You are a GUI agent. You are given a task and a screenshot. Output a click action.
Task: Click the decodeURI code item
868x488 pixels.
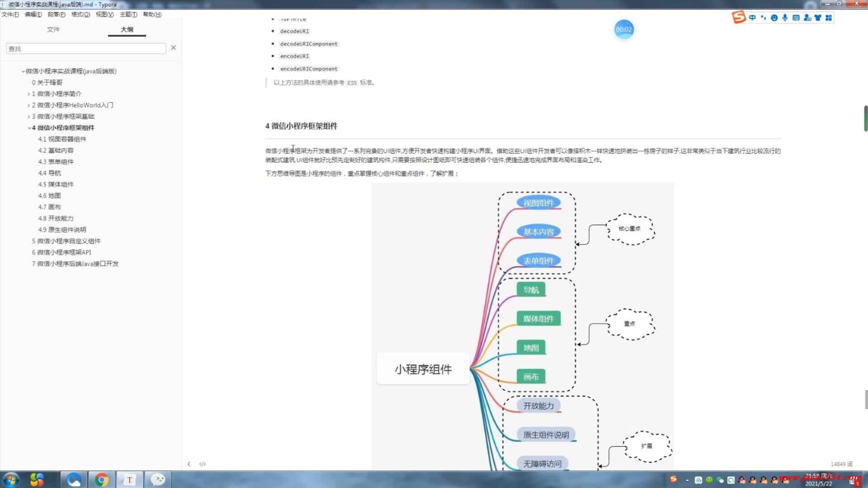click(x=294, y=31)
